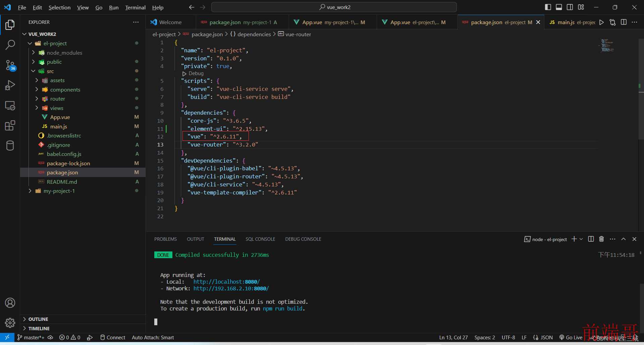Open Run and Debug view icon
Image resolution: width=644 pixels, height=345 pixels.
(x=10, y=85)
